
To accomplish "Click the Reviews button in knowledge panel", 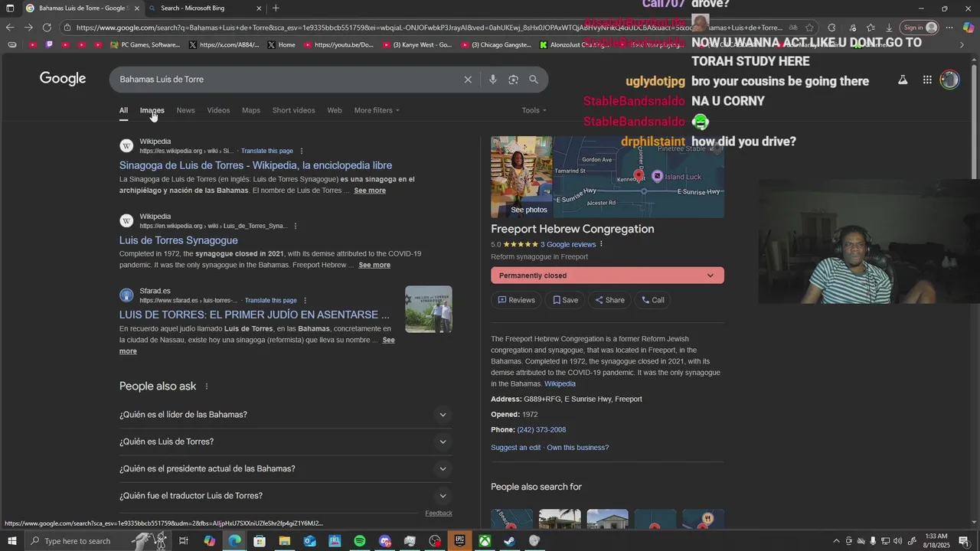I will pyautogui.click(x=517, y=300).
